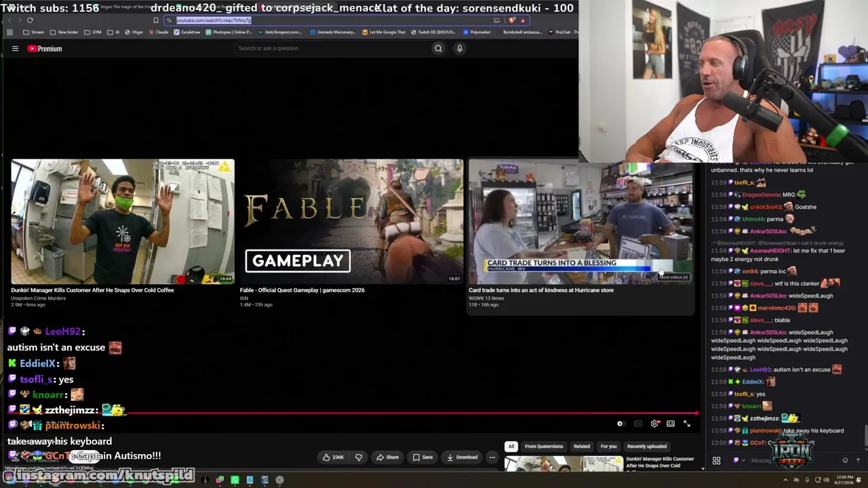Play the Card trade Hurricane store thumbnail
This screenshot has height=488, width=868.
580,222
